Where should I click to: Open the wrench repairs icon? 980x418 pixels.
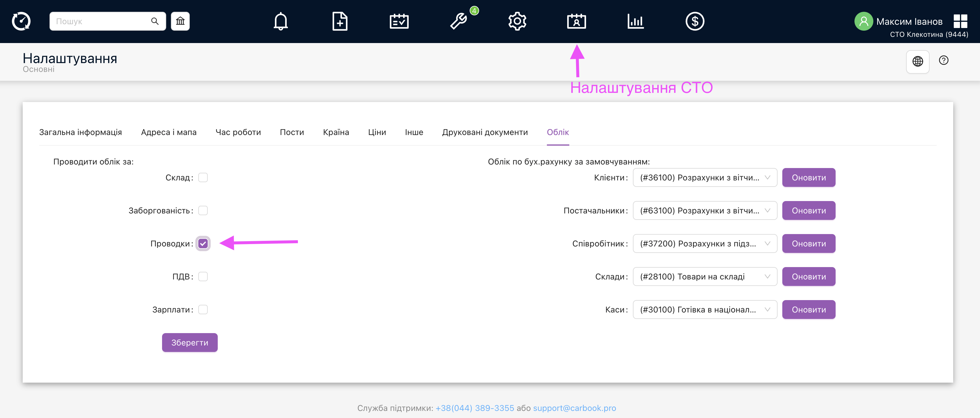click(x=458, y=21)
